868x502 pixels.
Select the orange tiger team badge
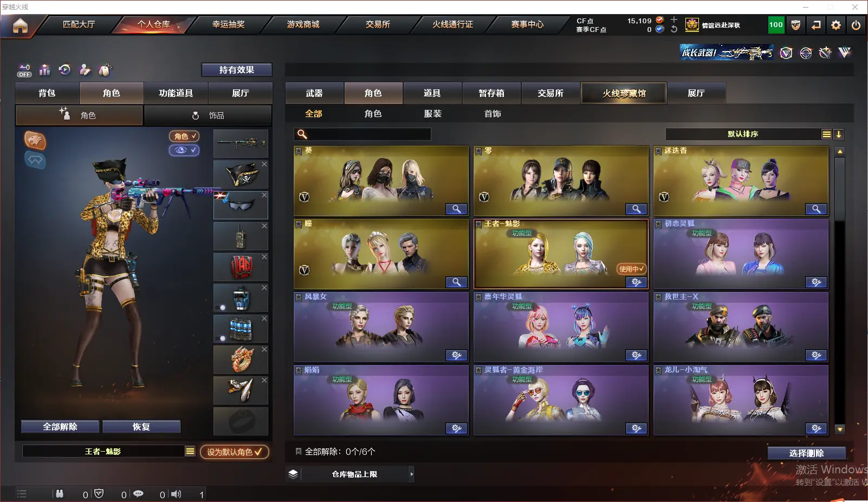(x=35, y=141)
